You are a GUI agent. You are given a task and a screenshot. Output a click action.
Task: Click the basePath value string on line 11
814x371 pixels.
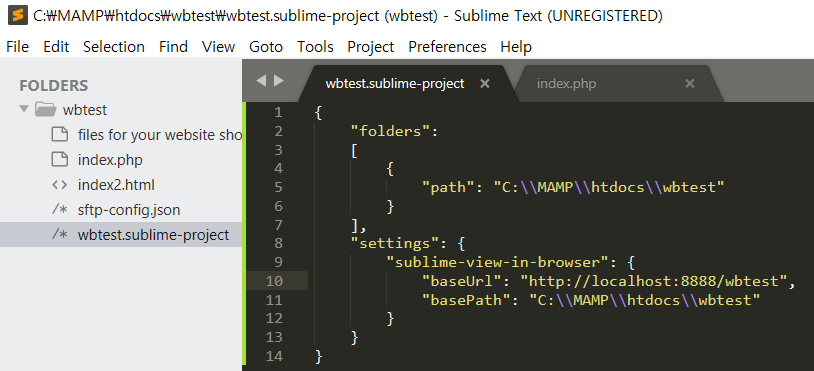click(644, 300)
